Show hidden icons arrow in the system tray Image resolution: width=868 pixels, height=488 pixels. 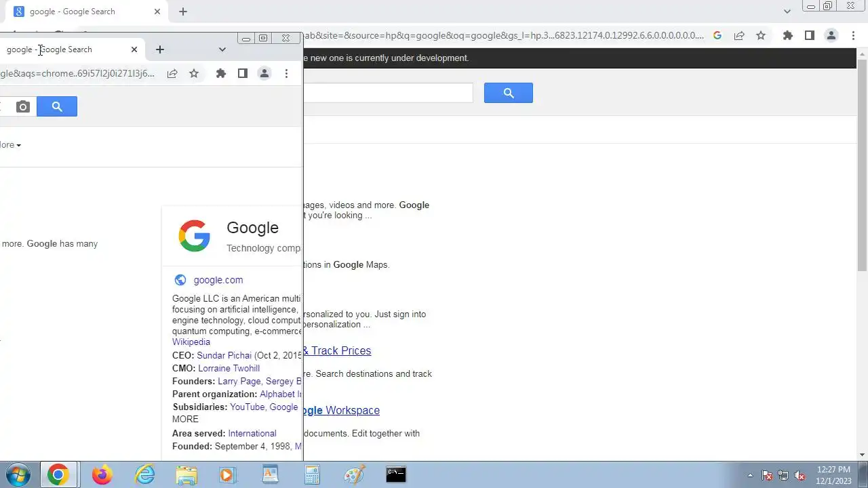(749, 476)
